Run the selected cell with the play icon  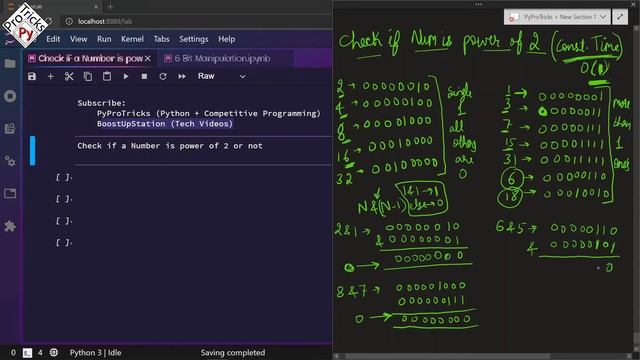click(x=126, y=76)
